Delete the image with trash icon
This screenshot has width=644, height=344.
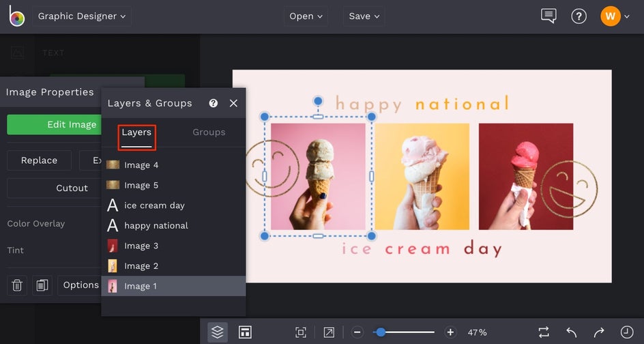(x=17, y=285)
